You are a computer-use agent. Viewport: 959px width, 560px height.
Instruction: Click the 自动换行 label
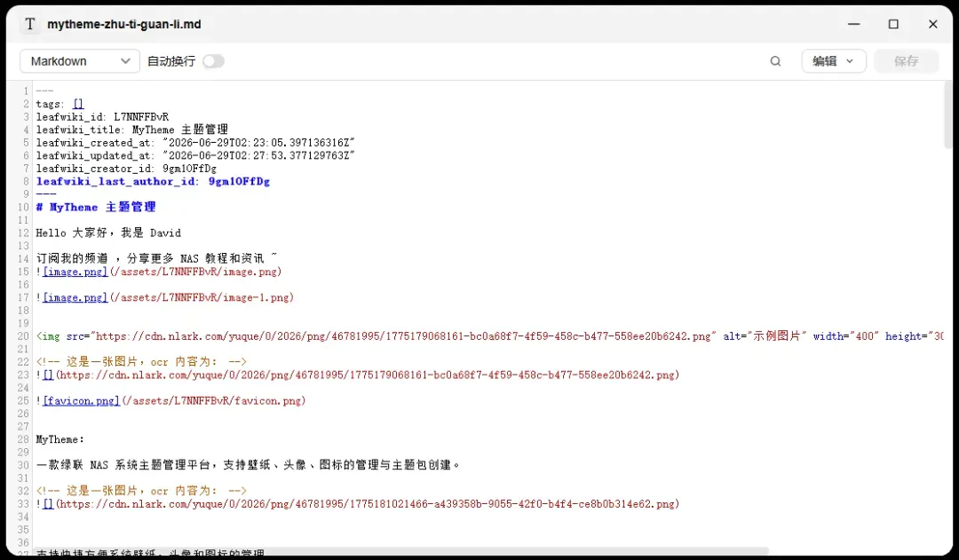click(171, 61)
